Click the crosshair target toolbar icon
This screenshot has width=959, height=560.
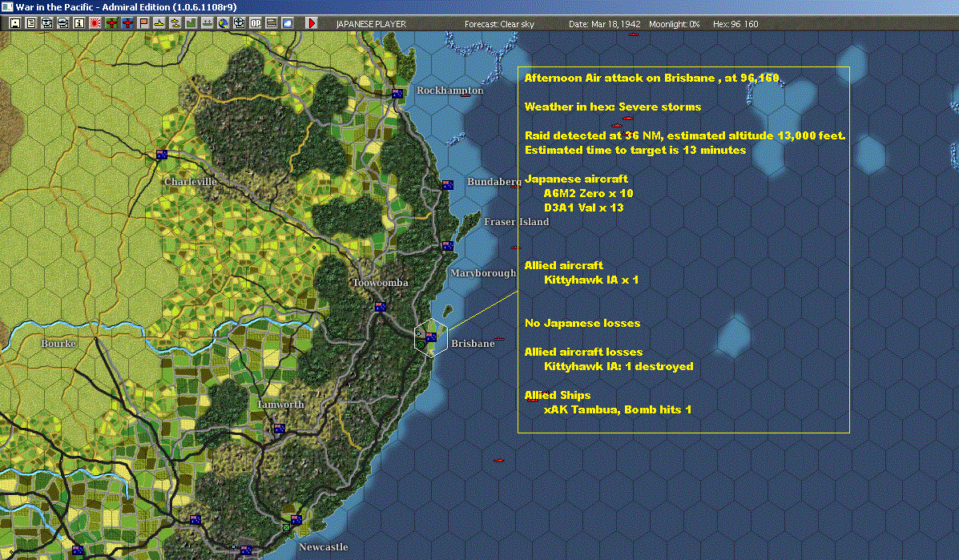point(239,23)
